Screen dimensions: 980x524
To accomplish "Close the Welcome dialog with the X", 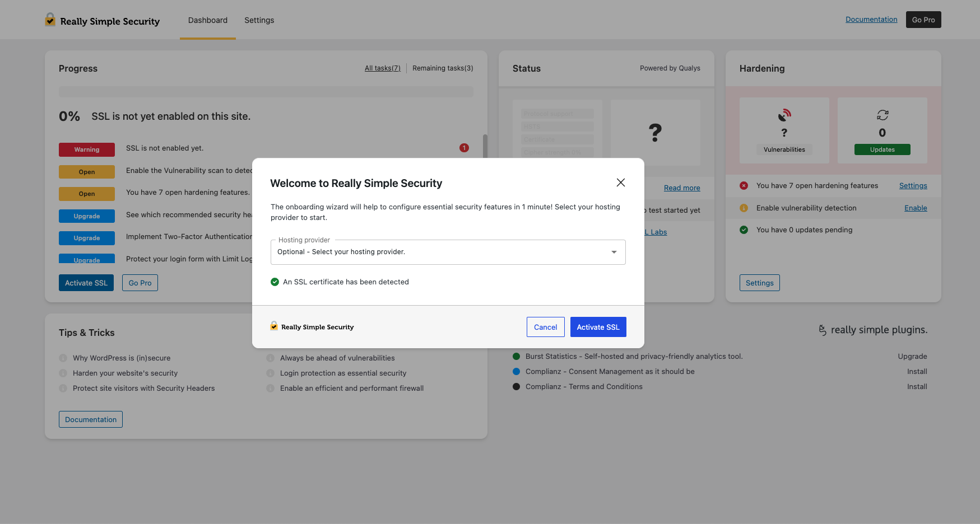I will (x=620, y=183).
